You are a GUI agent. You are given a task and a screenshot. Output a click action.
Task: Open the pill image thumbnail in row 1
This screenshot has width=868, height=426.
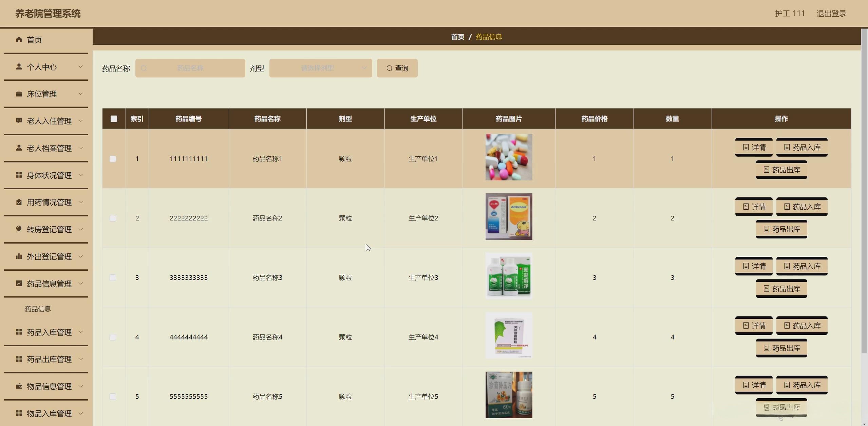[509, 157]
